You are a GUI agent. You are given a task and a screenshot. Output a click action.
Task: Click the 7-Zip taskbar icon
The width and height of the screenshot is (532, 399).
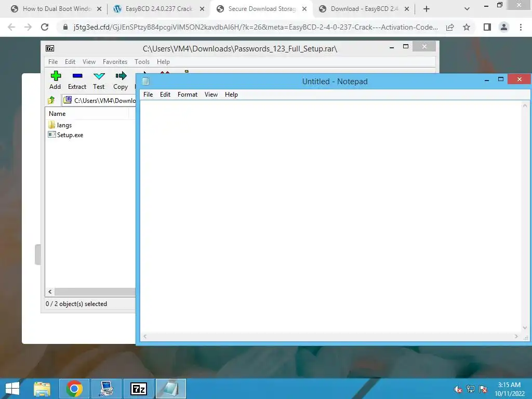[x=139, y=389]
